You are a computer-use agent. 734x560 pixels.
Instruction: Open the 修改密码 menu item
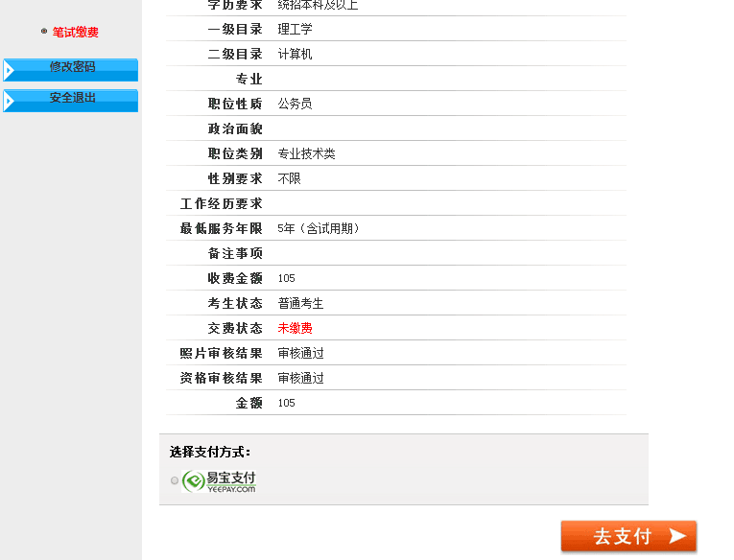(73, 67)
